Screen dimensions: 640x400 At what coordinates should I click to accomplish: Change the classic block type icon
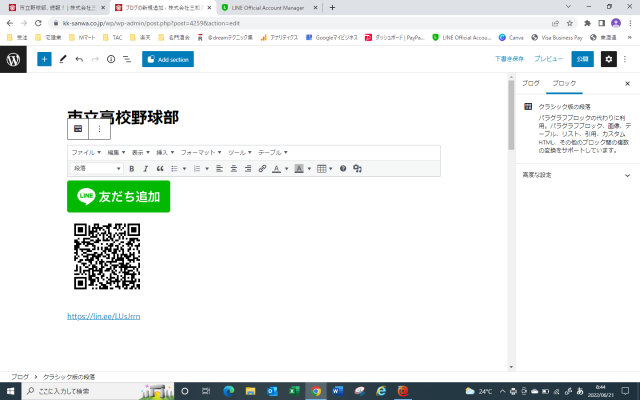coord(78,129)
